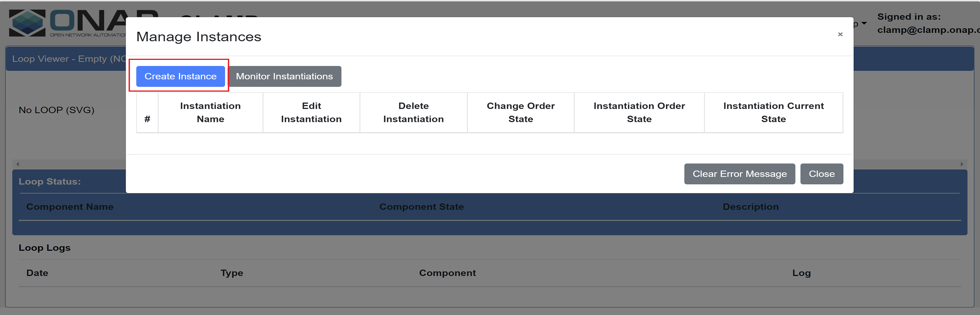The height and width of the screenshot is (315, 980).
Task: Click the Close button in dialog footer
Action: 821,174
